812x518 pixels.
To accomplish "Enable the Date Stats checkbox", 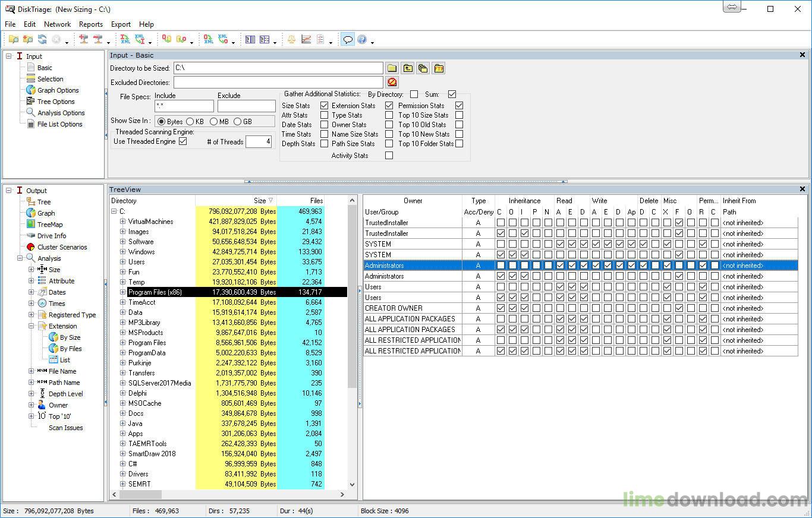I will point(324,125).
